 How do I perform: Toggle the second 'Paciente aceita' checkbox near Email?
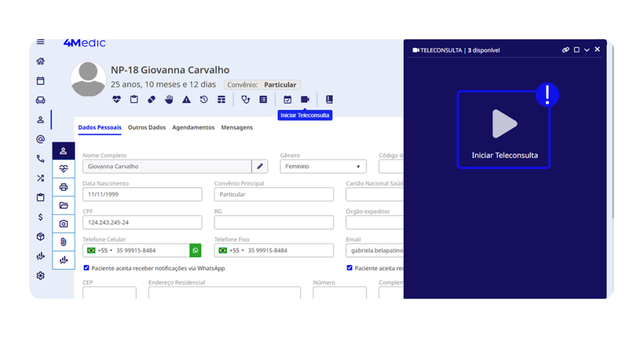350,268
